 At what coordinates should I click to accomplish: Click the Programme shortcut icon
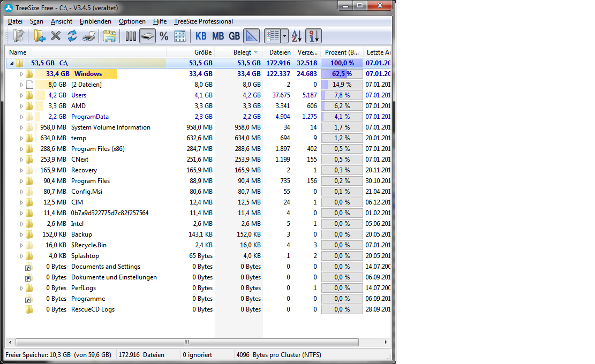[29, 299]
